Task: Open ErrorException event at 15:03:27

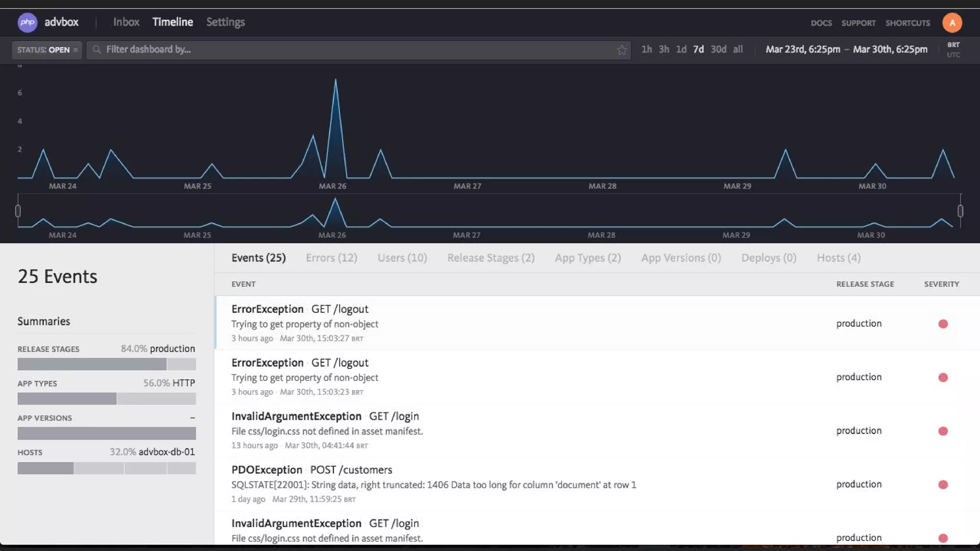Action: 597,323
